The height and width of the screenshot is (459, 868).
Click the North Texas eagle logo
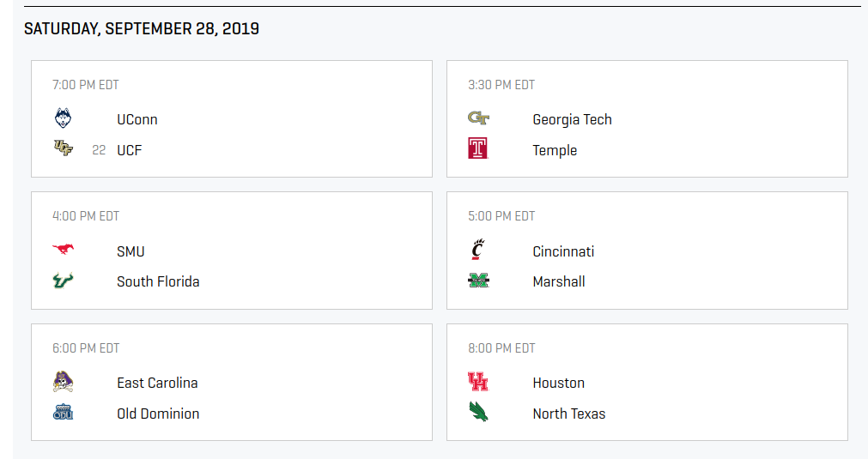pos(478,412)
